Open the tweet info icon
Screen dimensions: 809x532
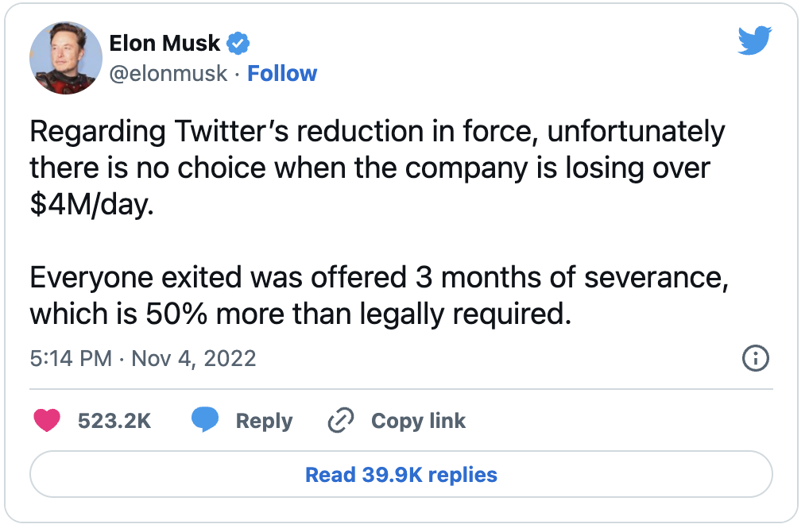click(754, 358)
